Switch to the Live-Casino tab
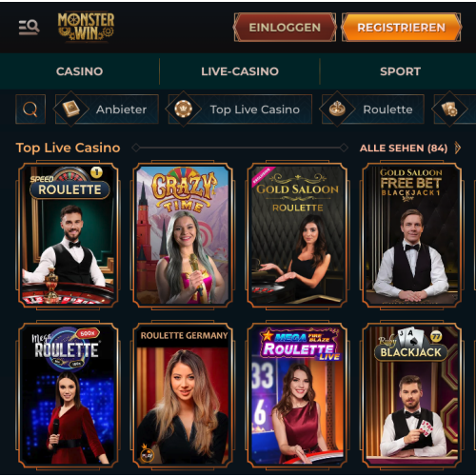The width and height of the screenshot is (476, 476). [240, 71]
